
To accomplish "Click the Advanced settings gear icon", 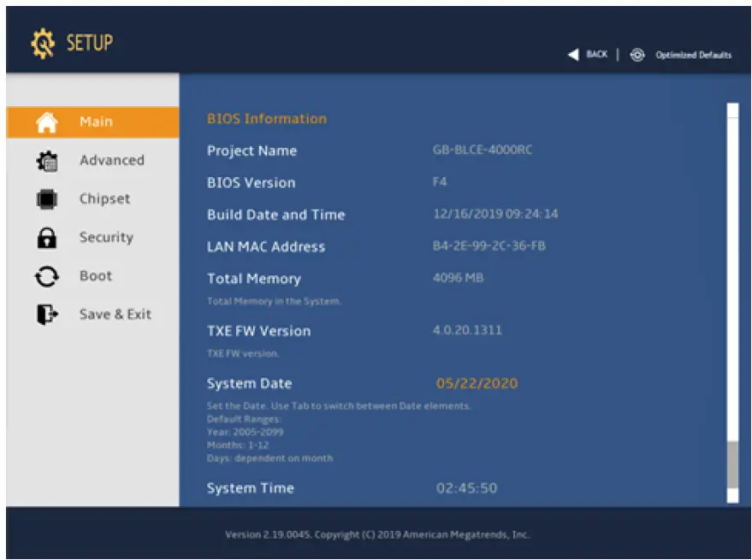I will pyautogui.click(x=47, y=161).
